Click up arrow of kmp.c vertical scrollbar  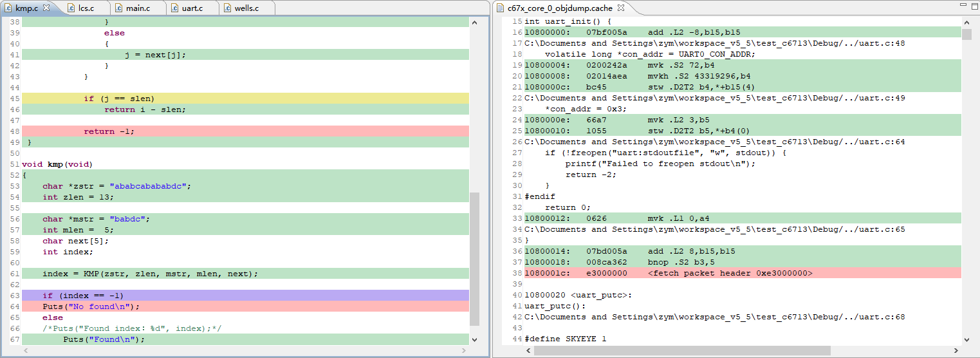point(475,22)
